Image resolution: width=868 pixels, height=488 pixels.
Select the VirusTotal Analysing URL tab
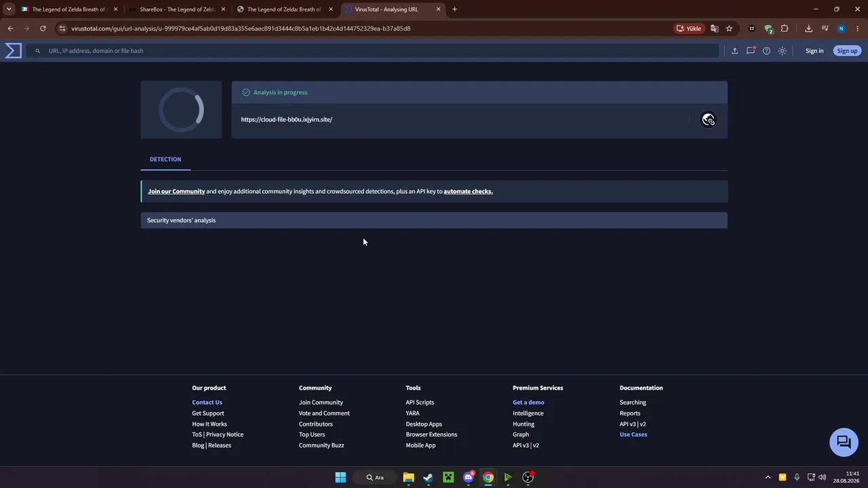392,9
